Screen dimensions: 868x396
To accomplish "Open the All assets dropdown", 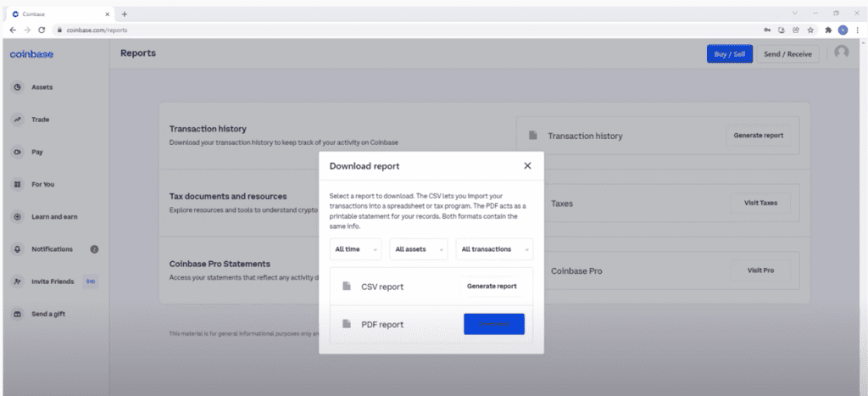I will 418,249.
